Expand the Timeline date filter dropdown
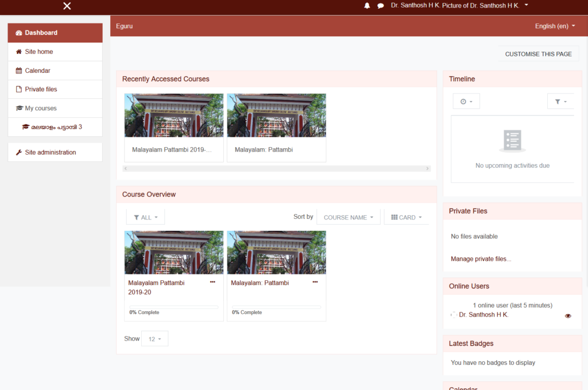This screenshot has height=390, width=588. tap(466, 102)
